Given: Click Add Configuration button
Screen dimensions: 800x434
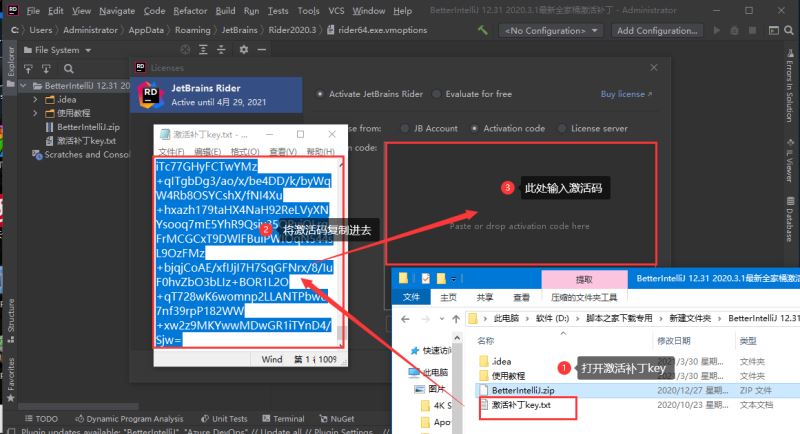Looking at the screenshot, I should point(657,31).
